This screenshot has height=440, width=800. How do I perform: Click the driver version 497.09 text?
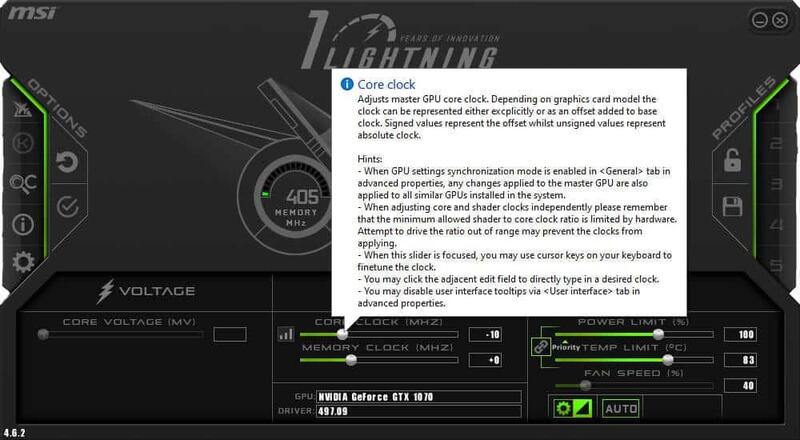[333, 411]
